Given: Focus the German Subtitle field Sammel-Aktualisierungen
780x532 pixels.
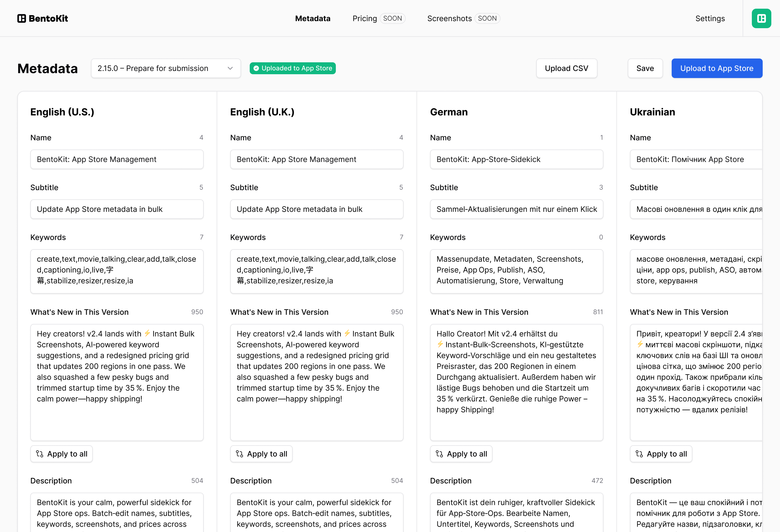Looking at the screenshot, I should [x=516, y=209].
